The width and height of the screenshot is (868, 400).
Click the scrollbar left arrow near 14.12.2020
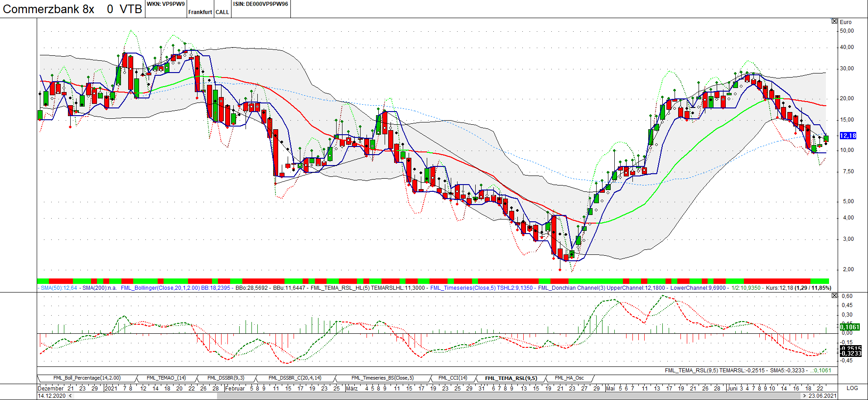click(x=70, y=395)
